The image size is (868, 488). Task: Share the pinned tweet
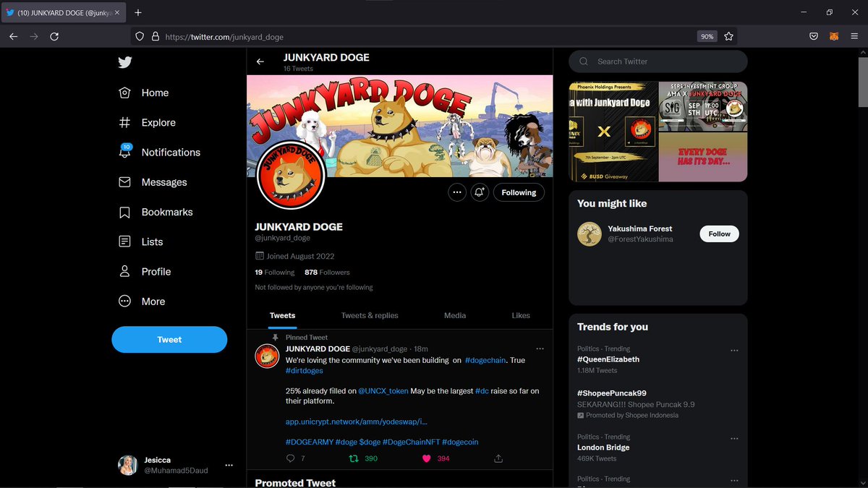498,458
